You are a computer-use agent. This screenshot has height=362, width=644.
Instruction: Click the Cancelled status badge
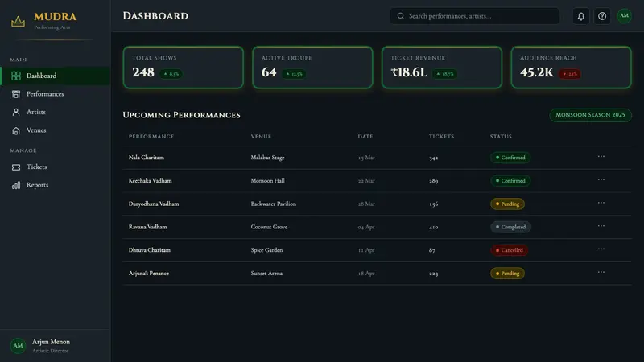[510, 250]
